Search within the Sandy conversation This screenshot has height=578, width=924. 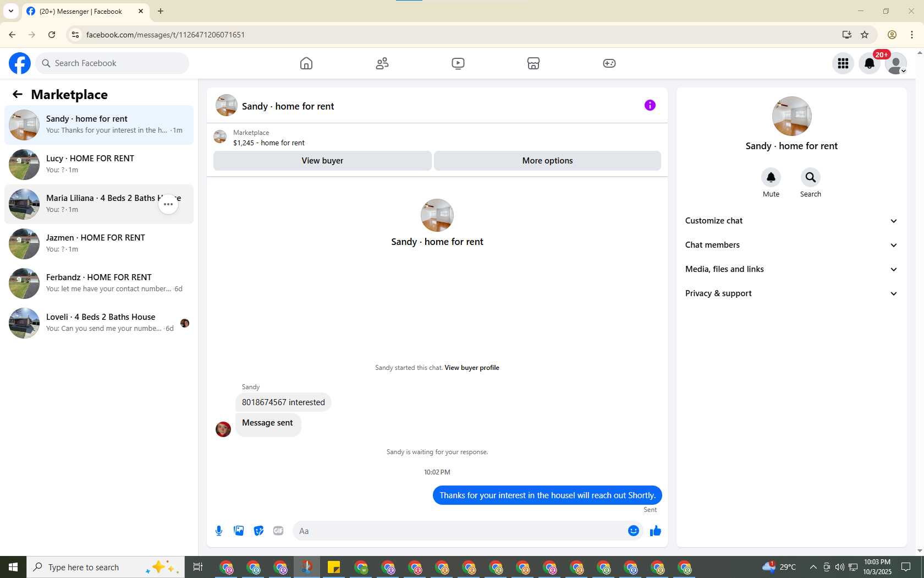(x=811, y=177)
